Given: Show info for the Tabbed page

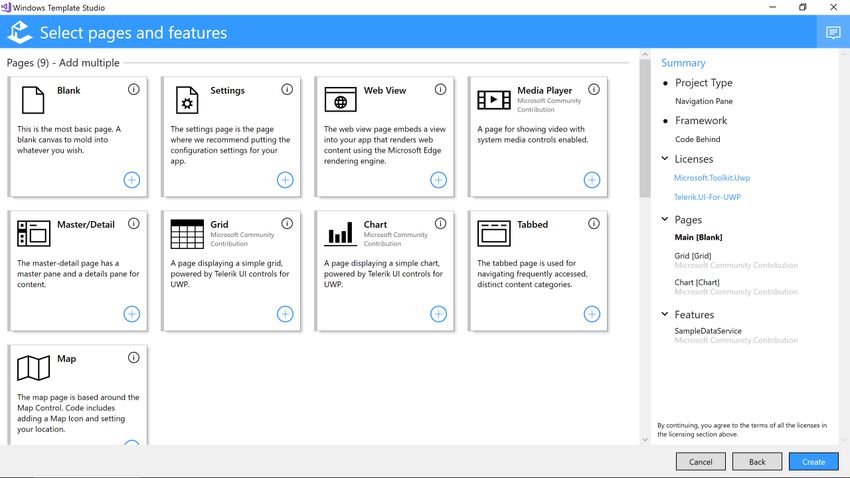Looking at the screenshot, I should coord(594,223).
